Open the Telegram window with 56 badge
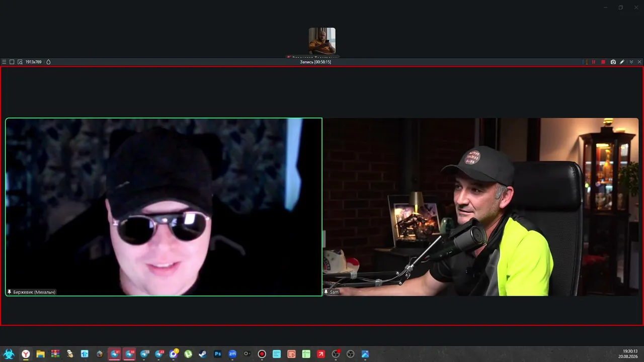 [129, 354]
